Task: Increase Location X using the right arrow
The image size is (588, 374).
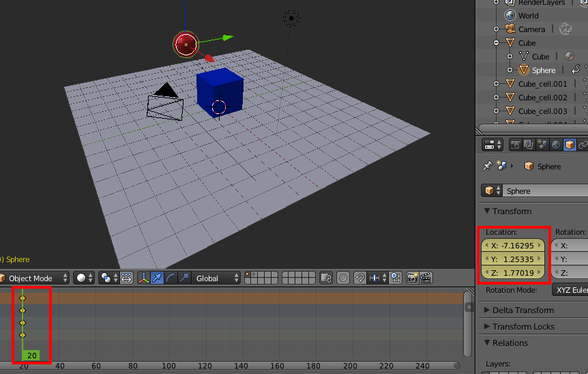Action: [540, 245]
